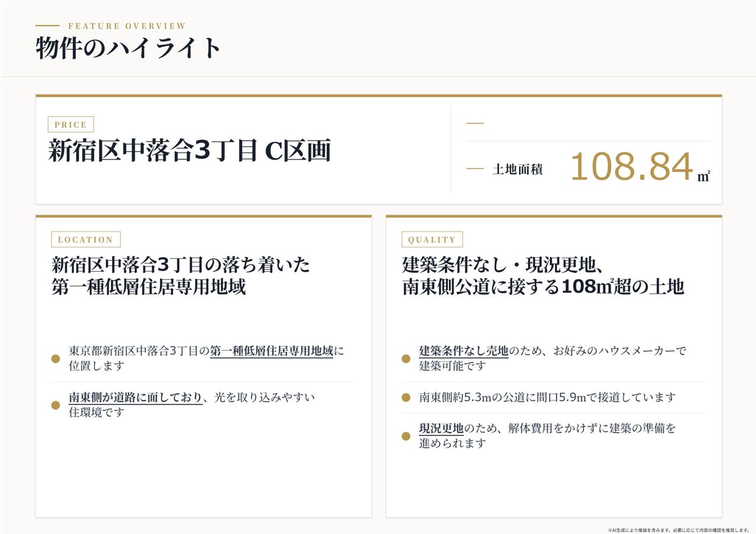Click the QUALITY badge label
The height and width of the screenshot is (534, 756).
pos(432,239)
